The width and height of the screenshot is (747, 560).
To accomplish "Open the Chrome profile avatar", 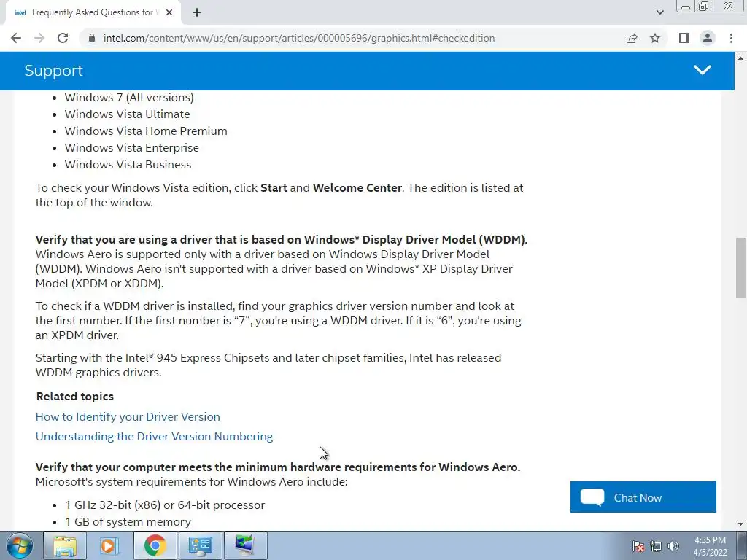I will tap(708, 38).
